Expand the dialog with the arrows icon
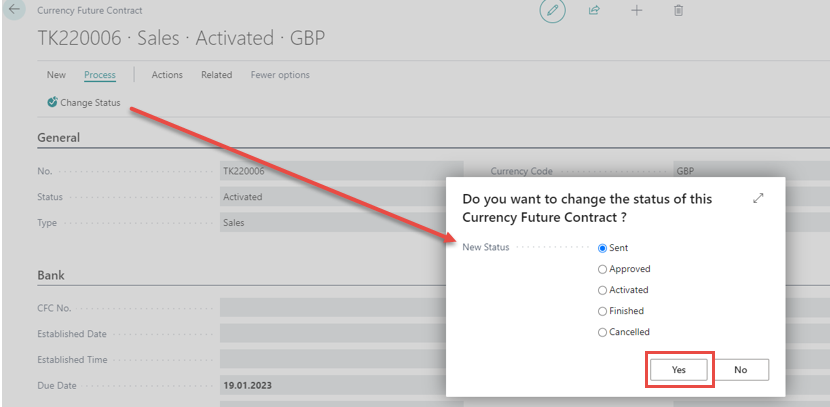Image resolution: width=830 pixels, height=407 pixels. click(758, 199)
